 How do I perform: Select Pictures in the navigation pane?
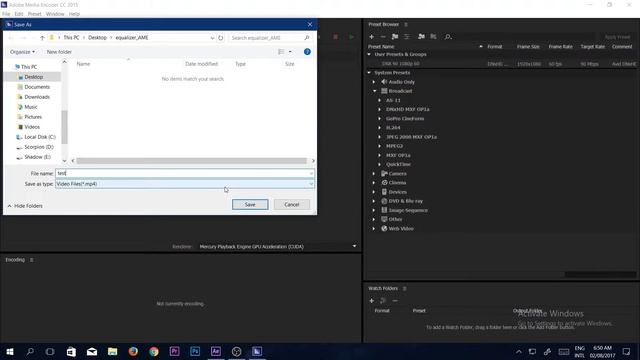[x=33, y=117]
